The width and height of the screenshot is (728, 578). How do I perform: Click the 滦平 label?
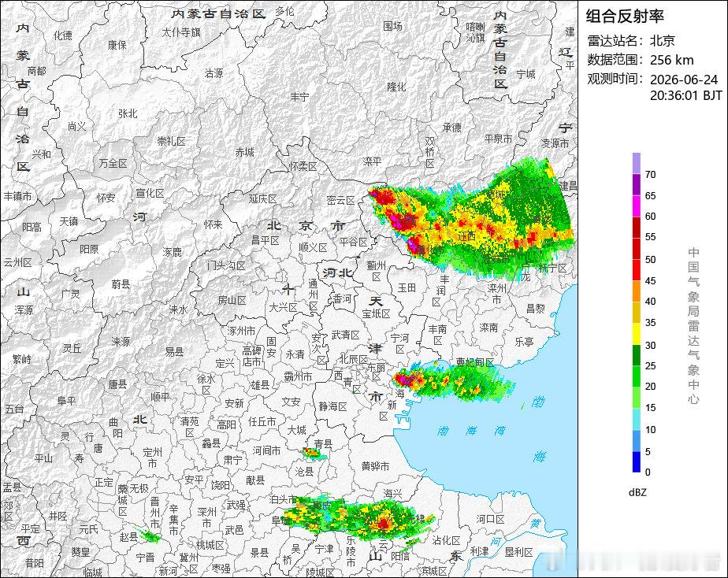coord(372,161)
